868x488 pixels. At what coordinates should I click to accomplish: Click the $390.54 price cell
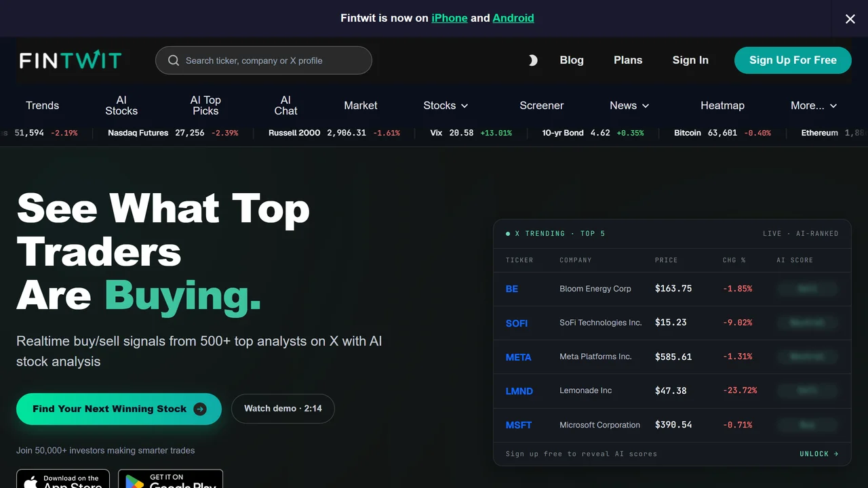673,425
